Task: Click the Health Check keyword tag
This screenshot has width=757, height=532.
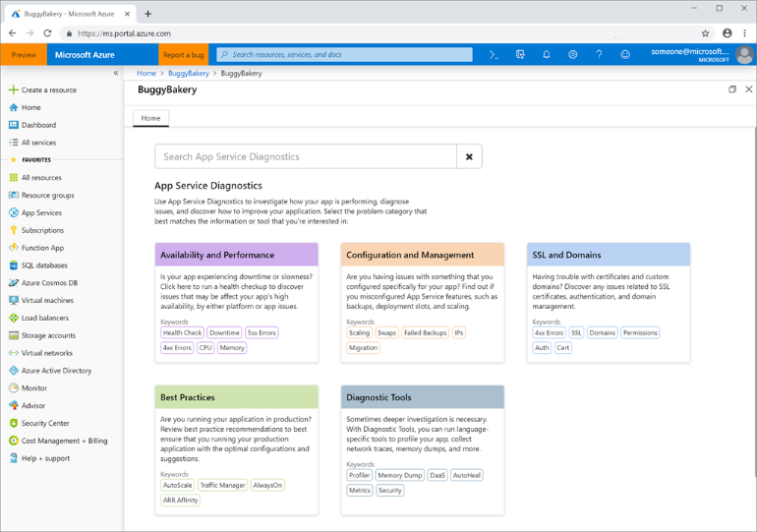Action: point(182,332)
